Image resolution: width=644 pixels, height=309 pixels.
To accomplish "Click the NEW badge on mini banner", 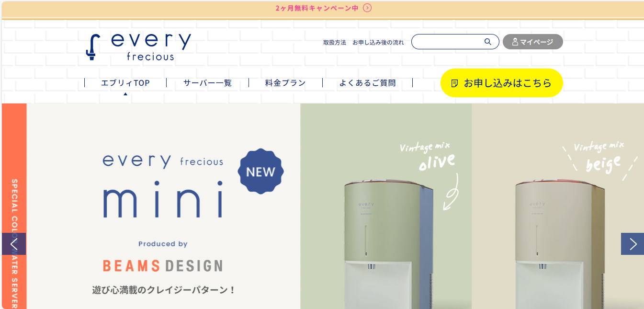I will tap(261, 172).
